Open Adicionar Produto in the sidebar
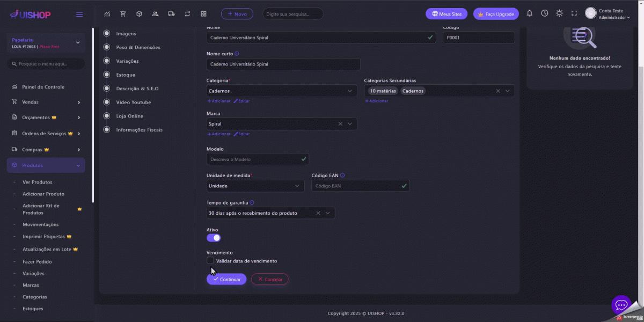 [43, 194]
